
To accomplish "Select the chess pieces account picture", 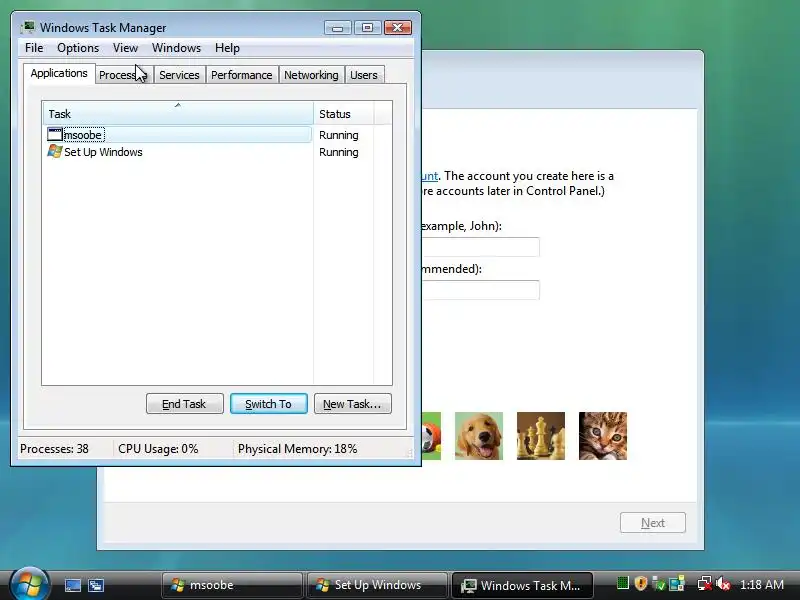I will (x=541, y=436).
